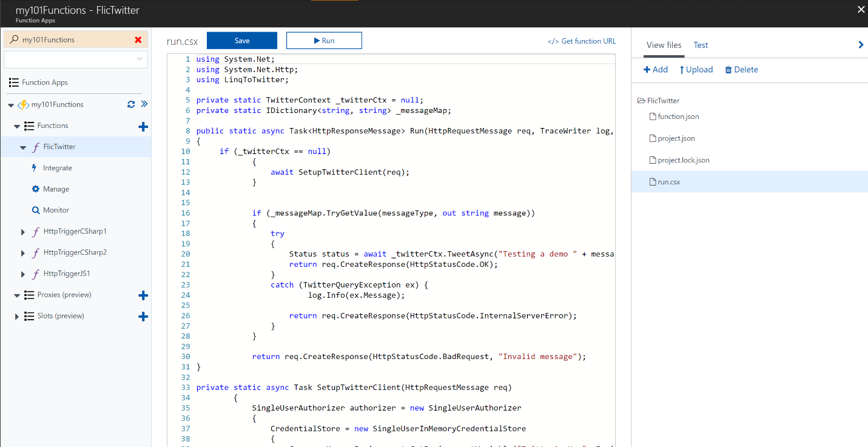Open project.lock.json file

click(x=679, y=160)
